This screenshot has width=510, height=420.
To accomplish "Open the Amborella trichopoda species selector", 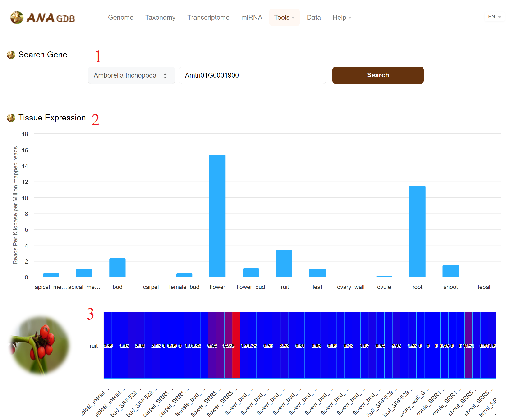I will pos(131,75).
